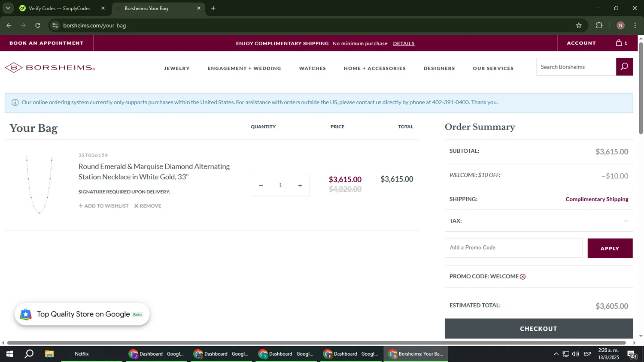This screenshot has width=644, height=362.
Task: Open the Windows Start menu
Action: (x=9, y=354)
